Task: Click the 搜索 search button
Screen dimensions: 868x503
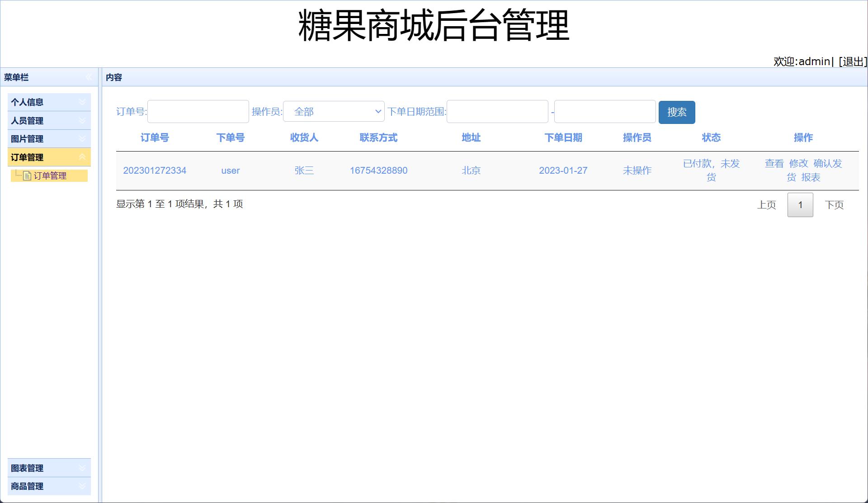Action: coord(677,112)
